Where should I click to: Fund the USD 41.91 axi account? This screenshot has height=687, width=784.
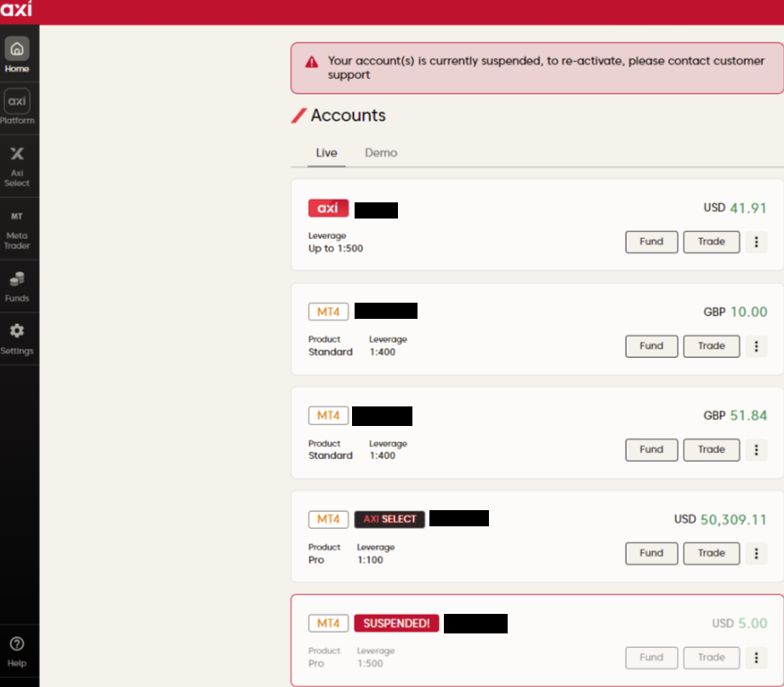(651, 242)
